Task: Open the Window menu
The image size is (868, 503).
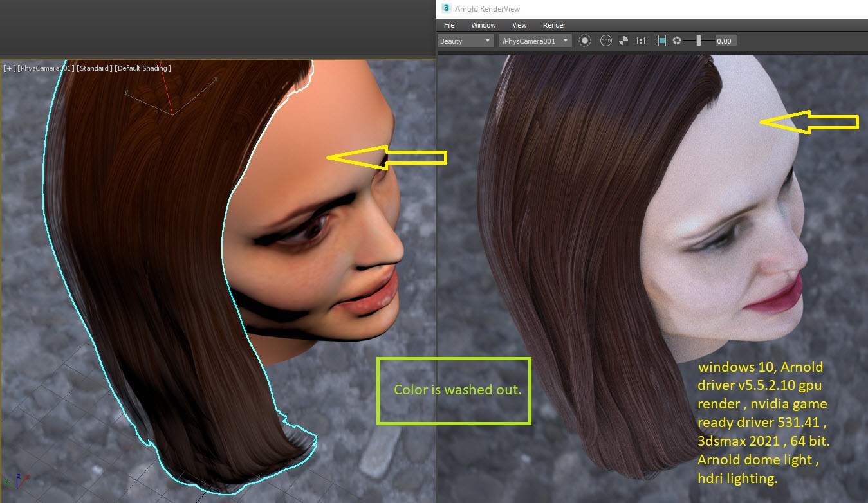Action: [x=483, y=25]
